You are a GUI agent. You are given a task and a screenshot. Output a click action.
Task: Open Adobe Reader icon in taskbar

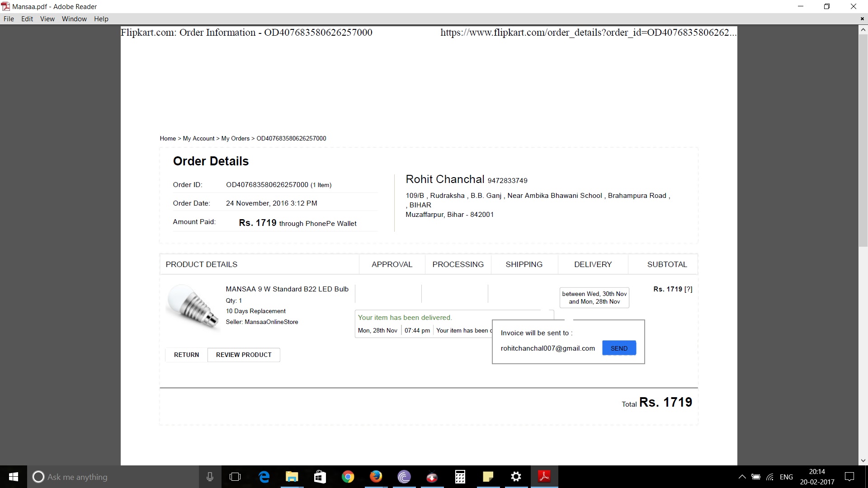(x=544, y=477)
